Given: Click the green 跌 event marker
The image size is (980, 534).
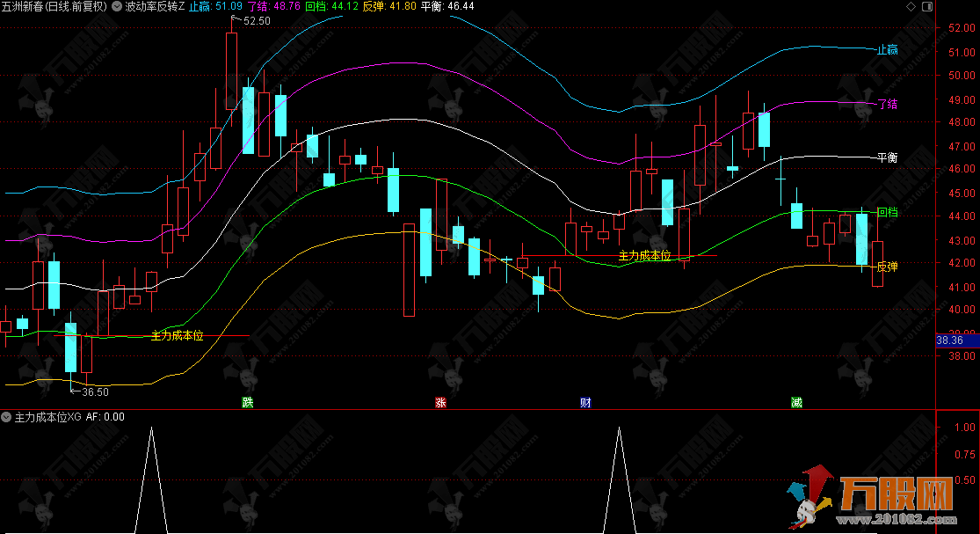Looking at the screenshot, I should (248, 403).
